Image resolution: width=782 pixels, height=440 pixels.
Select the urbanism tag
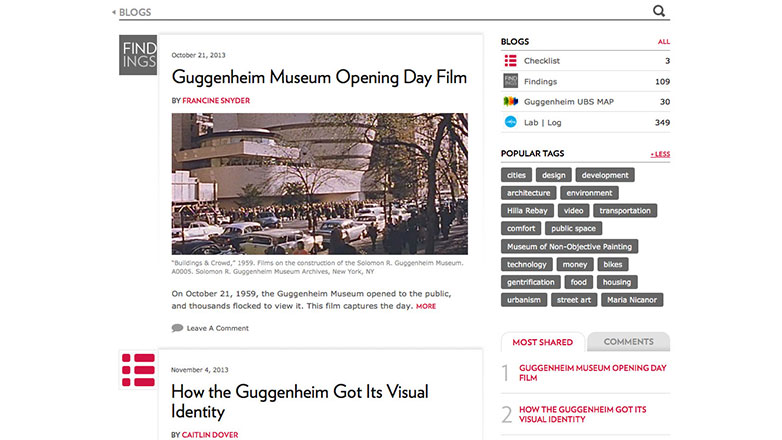(x=524, y=300)
